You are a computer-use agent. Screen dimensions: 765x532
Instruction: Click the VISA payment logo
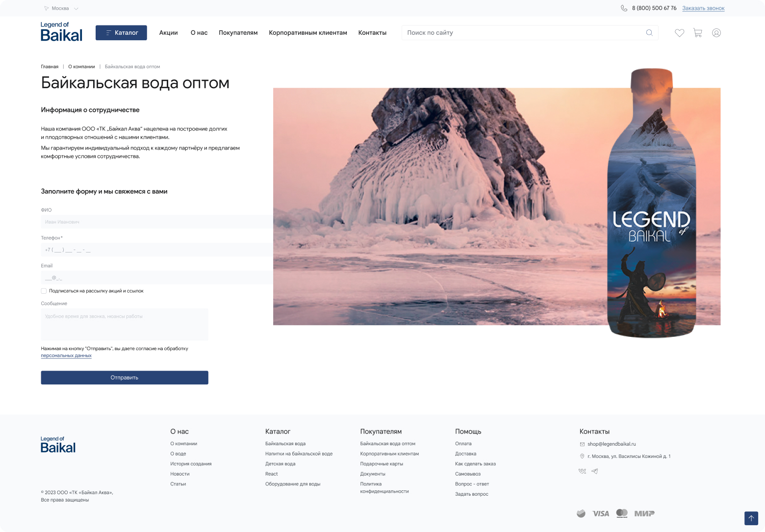point(601,513)
